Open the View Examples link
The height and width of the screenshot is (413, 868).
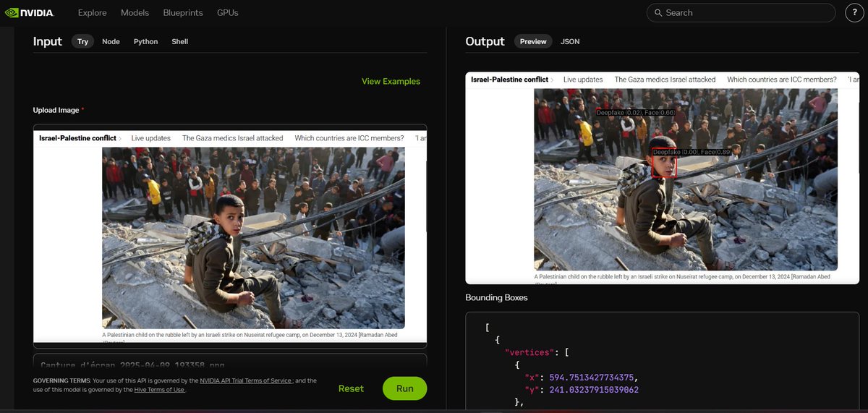coord(391,81)
